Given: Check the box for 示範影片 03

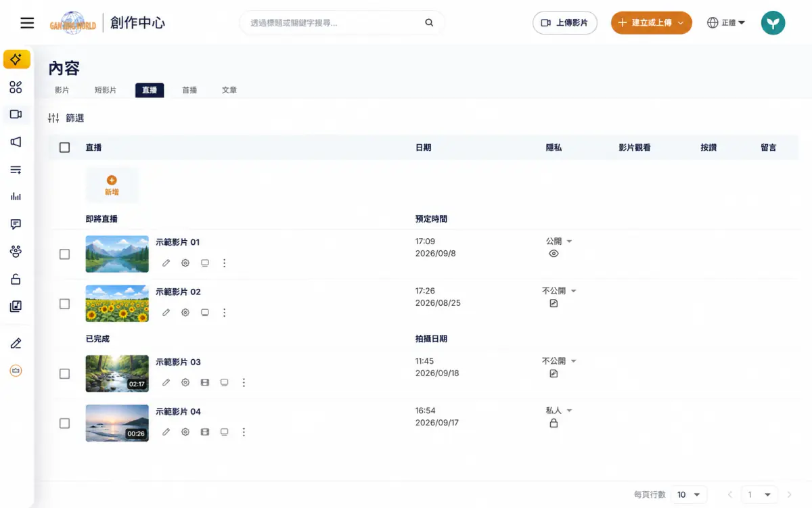Looking at the screenshot, I should click(x=65, y=373).
